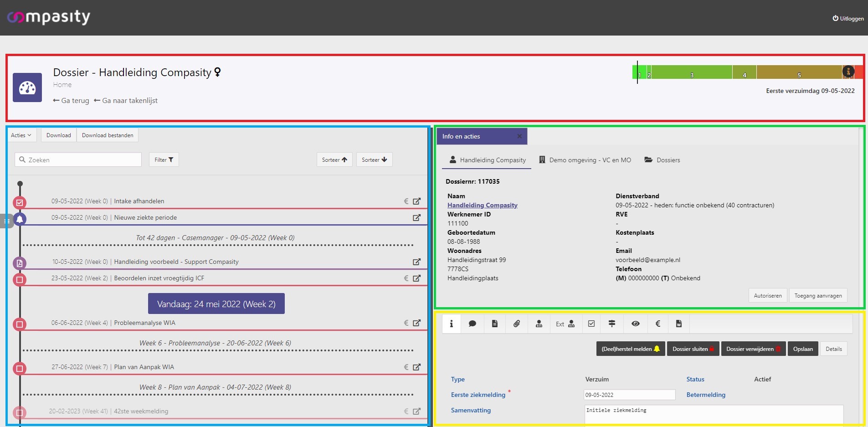The image size is (868, 427).
Task: Click Download bestanden button
Action: pyautogui.click(x=108, y=135)
